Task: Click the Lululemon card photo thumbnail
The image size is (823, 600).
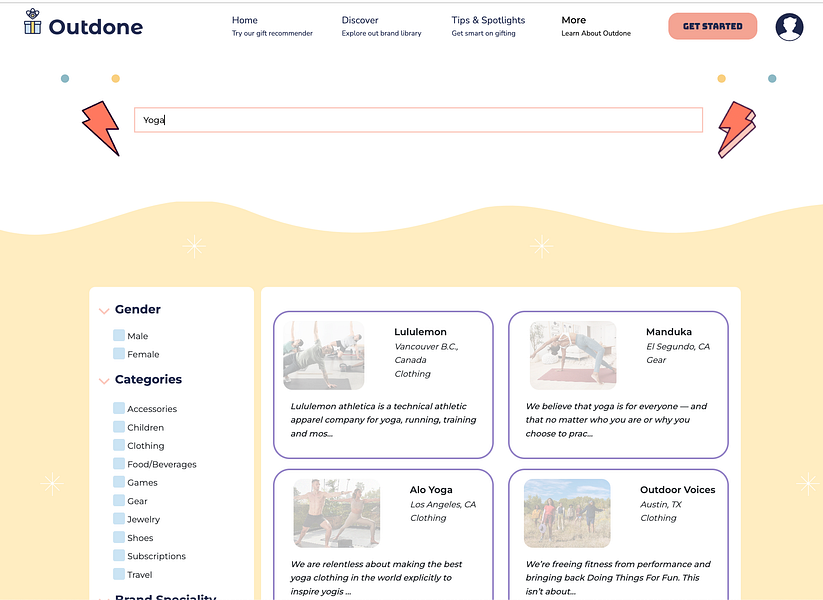Action: pos(324,355)
